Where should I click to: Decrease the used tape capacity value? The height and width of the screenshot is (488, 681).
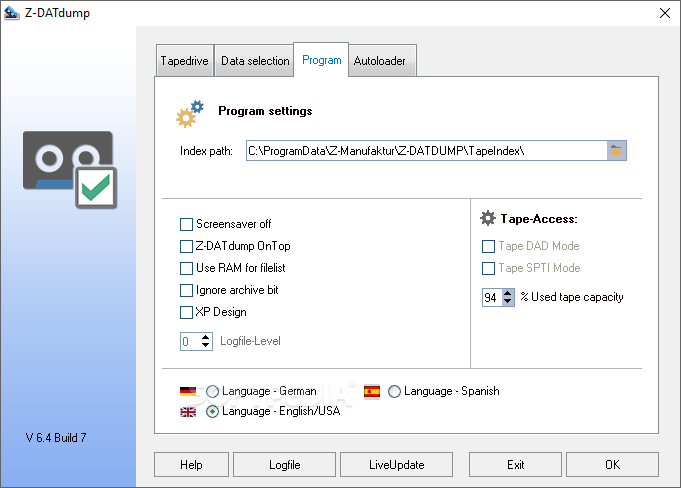pyautogui.click(x=508, y=301)
